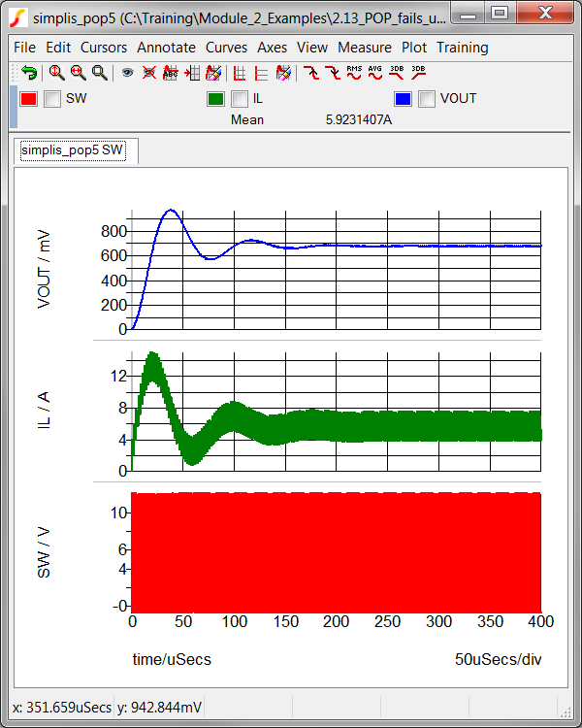Click the window resize grip in status bar
The width and height of the screenshot is (582, 728).
click(x=566, y=711)
